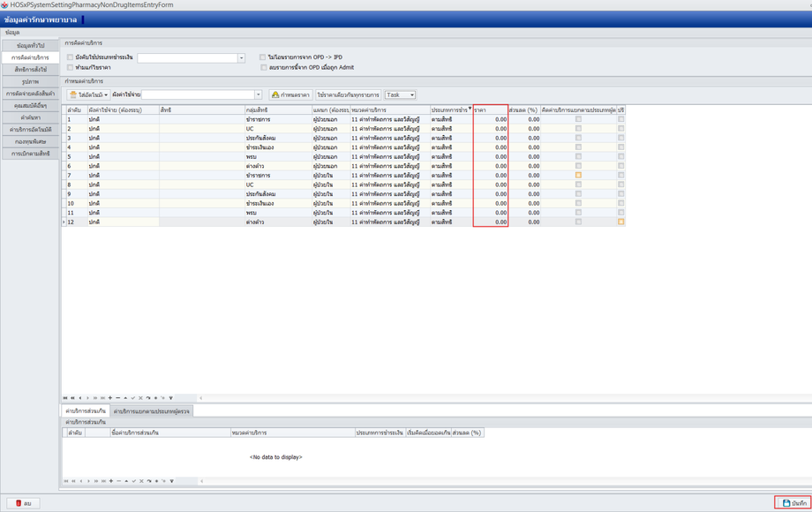The image size is (812, 512).
Task: Click the ลบ delete button
Action: tap(23, 503)
